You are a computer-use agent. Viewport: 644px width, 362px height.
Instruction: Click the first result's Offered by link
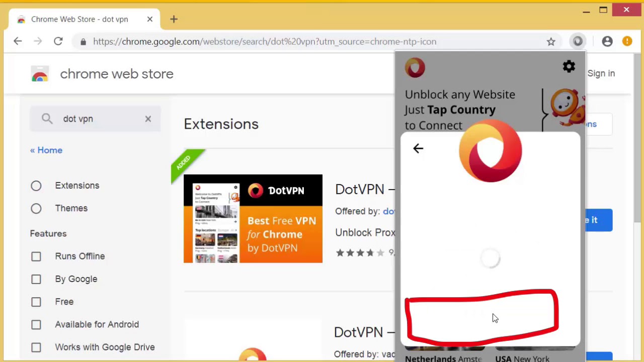[x=389, y=211]
